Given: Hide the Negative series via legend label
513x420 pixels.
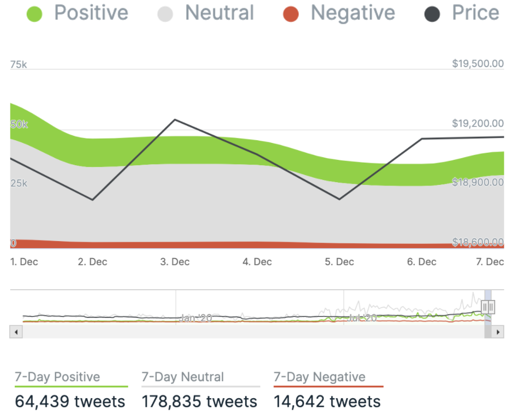Looking at the screenshot, I should coord(353,13).
